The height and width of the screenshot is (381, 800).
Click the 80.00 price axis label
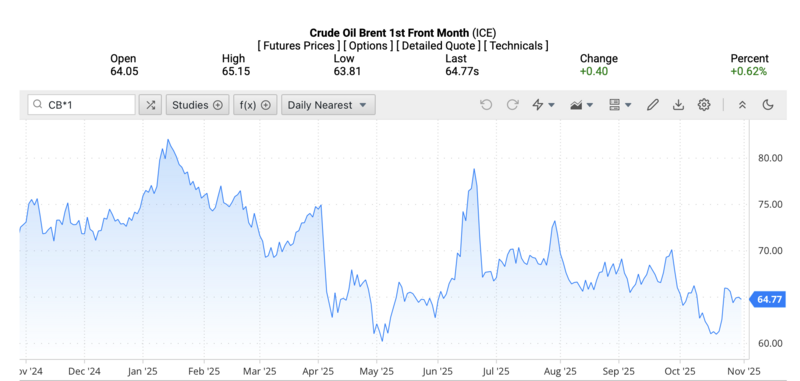point(770,158)
